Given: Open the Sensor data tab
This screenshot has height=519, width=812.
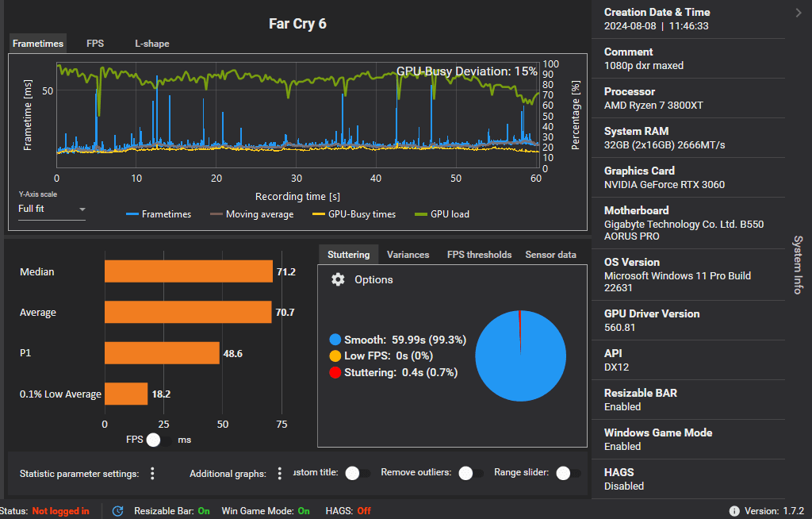Looking at the screenshot, I should (x=550, y=255).
